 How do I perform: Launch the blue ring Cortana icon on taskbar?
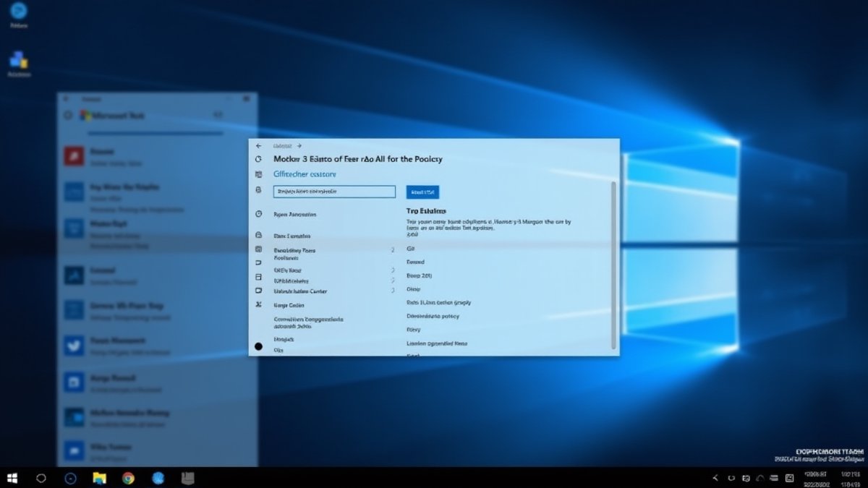pyautogui.click(x=70, y=478)
